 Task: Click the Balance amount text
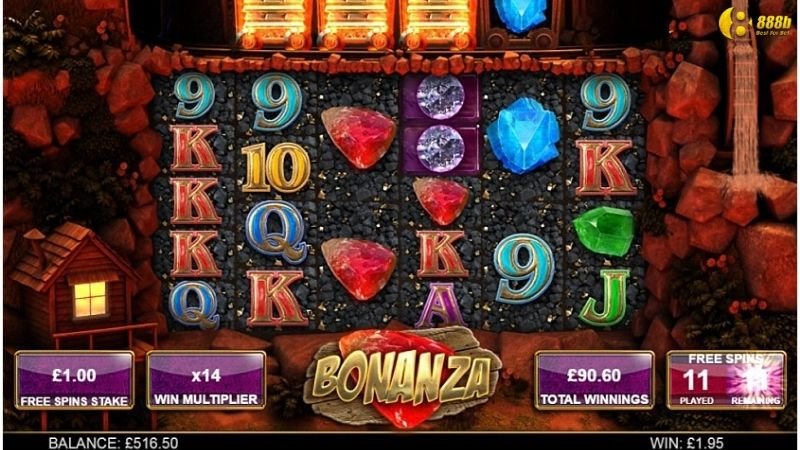click(113, 442)
